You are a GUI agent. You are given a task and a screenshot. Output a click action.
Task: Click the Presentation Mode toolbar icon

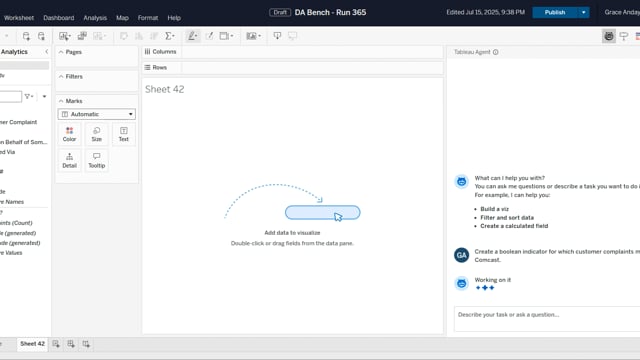coord(292,36)
